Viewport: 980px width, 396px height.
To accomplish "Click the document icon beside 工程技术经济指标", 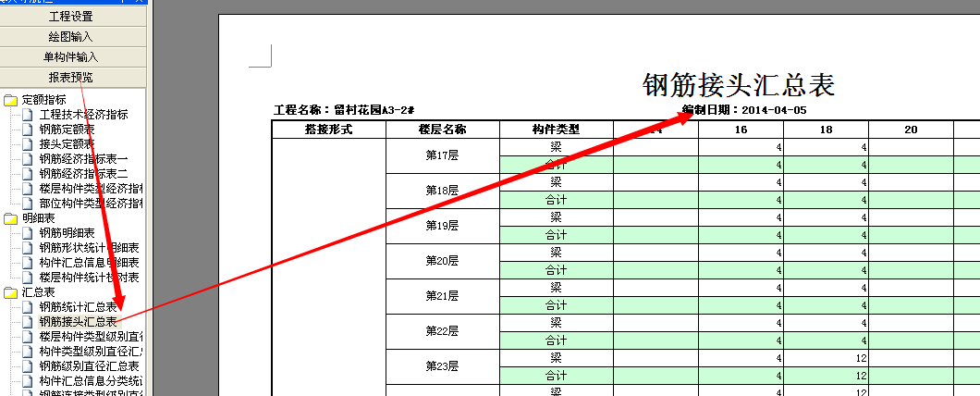I will (x=28, y=115).
